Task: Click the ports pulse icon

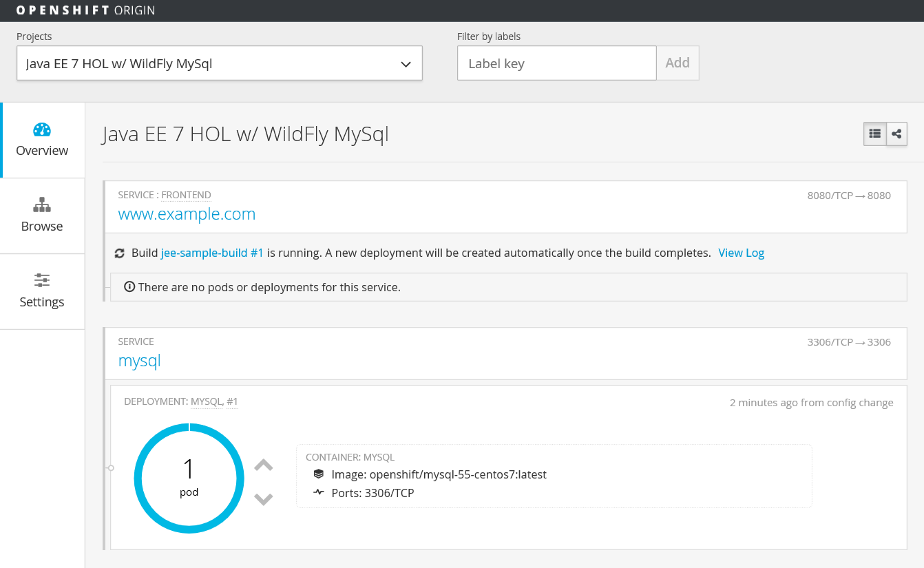Action: [x=318, y=493]
